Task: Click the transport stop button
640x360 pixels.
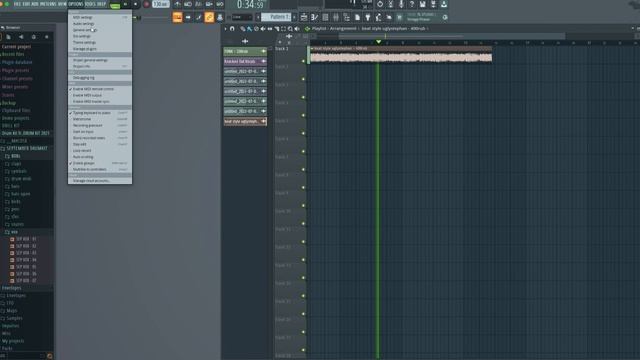Action: 136,4
